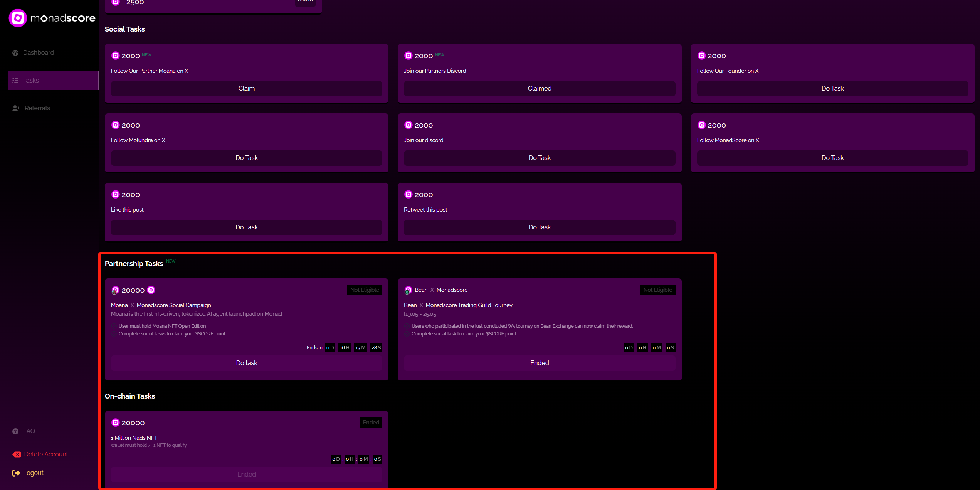Click 'wallet must hold >= 1 NFT to qualify' text

click(149, 445)
